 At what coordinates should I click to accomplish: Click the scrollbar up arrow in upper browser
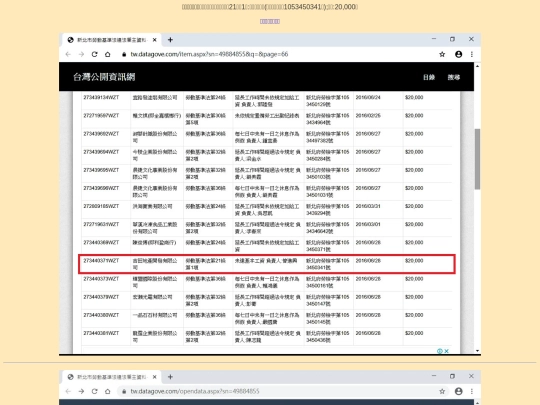coord(477,66)
